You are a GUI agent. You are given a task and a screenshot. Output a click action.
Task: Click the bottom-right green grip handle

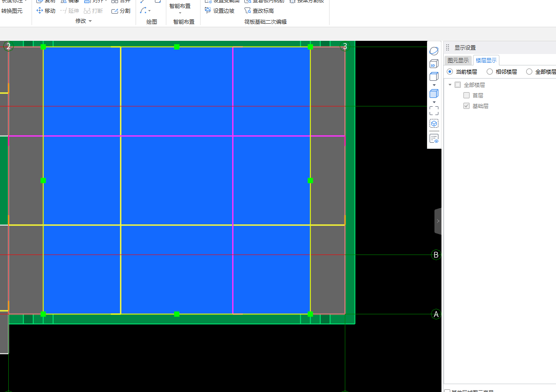click(x=310, y=314)
